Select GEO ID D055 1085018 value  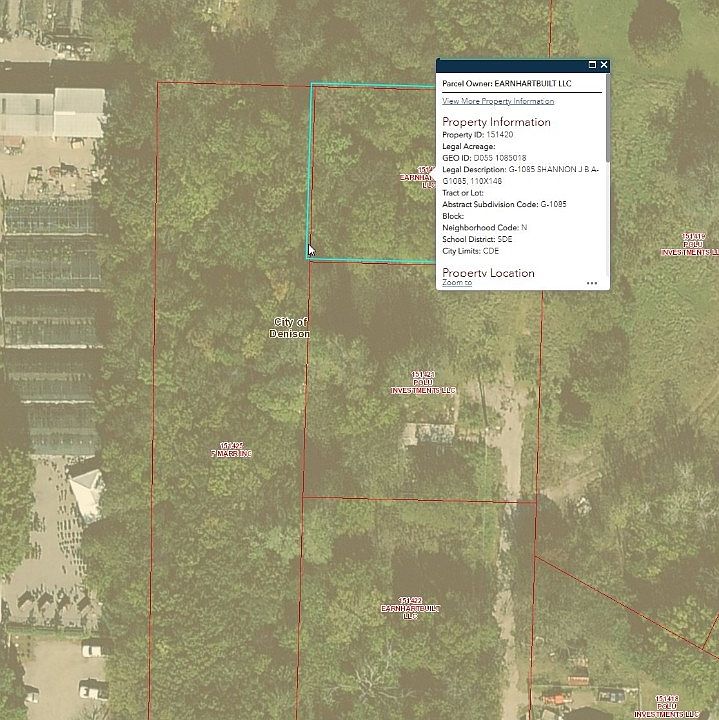[x=500, y=158]
